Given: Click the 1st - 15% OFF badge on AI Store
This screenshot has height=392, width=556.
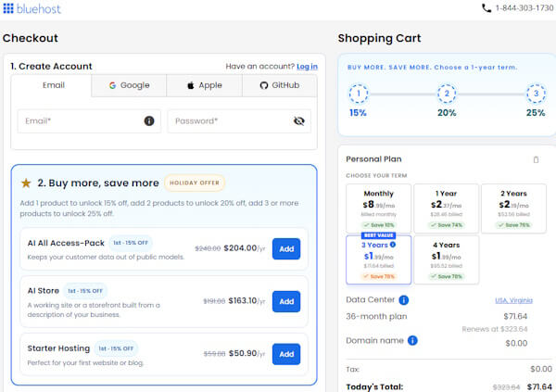Looking at the screenshot, I should point(85,291).
